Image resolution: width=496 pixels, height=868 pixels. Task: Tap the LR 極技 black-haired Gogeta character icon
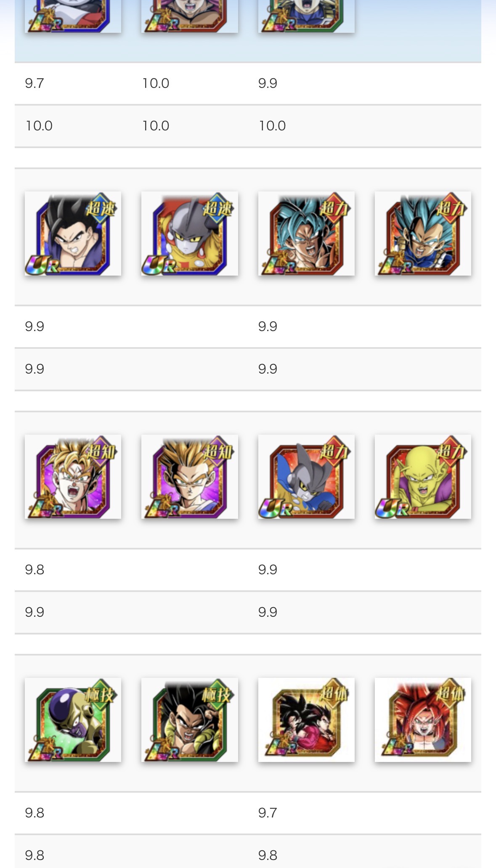190,719
